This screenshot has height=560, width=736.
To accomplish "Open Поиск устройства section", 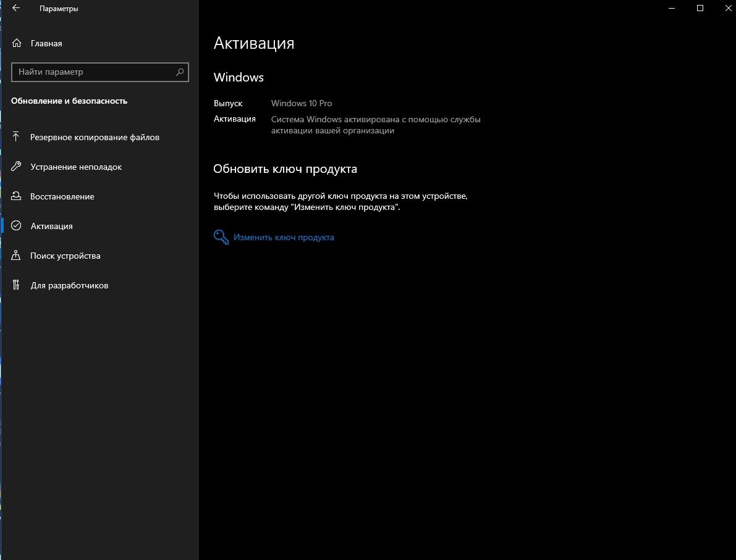I will coord(66,256).
